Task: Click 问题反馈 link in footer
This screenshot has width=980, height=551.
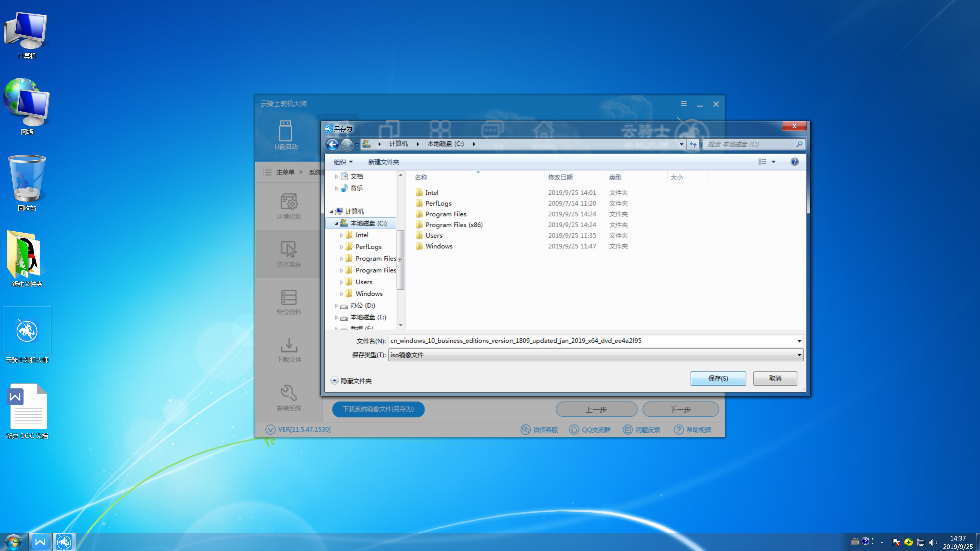Action: [x=641, y=430]
